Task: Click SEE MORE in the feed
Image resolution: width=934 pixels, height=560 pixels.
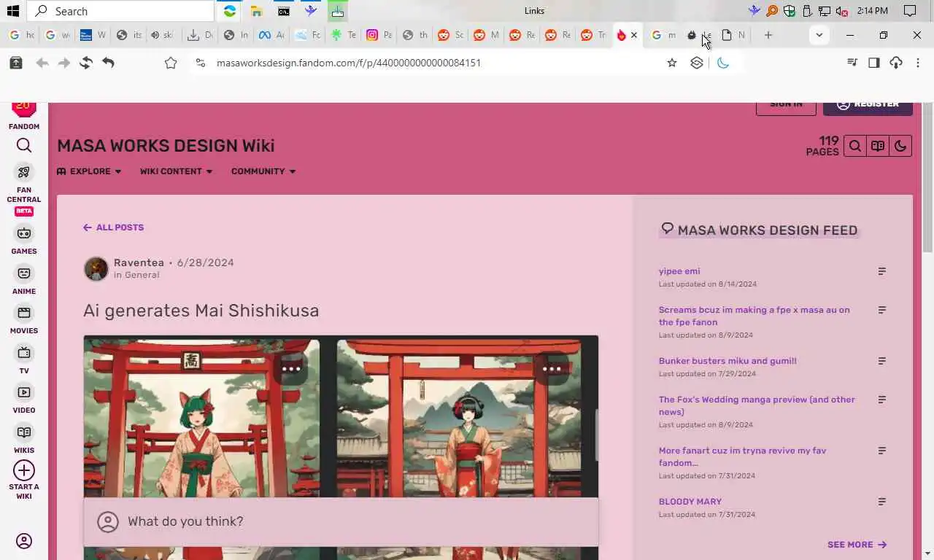Action: [857, 545]
